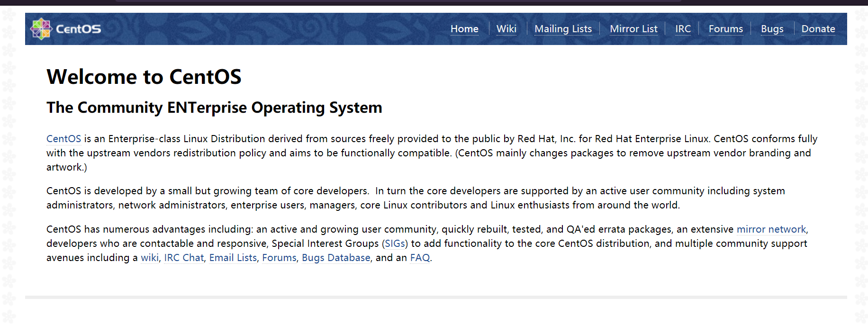Open Forums in the header navigation

point(725,29)
